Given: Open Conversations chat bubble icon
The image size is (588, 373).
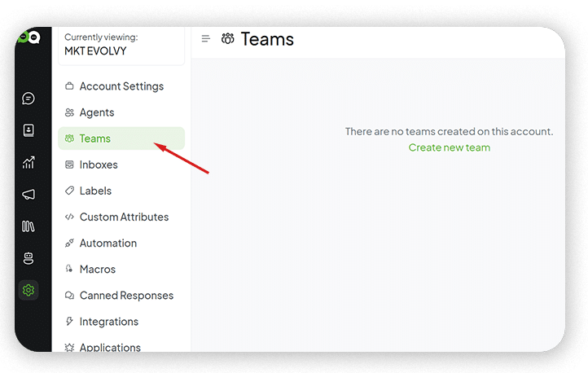Looking at the screenshot, I should click(x=29, y=99).
